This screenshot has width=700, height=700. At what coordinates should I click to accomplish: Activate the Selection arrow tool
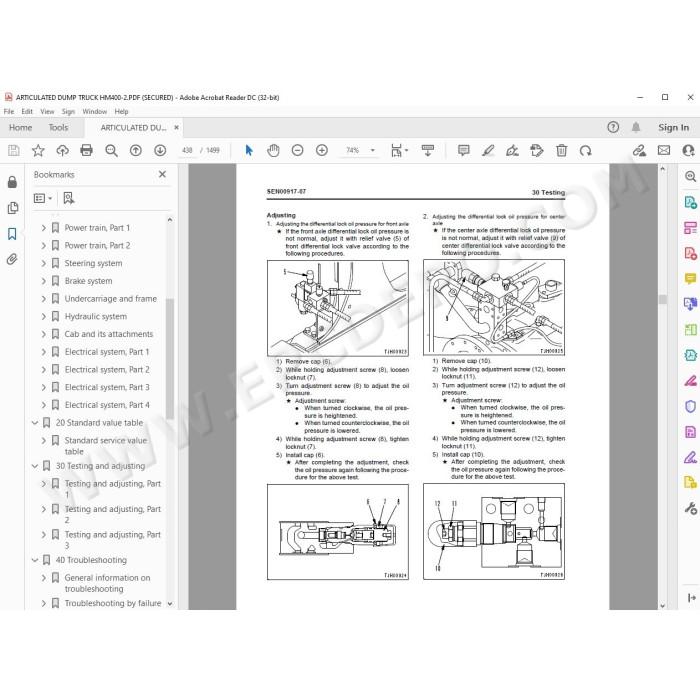(x=249, y=150)
